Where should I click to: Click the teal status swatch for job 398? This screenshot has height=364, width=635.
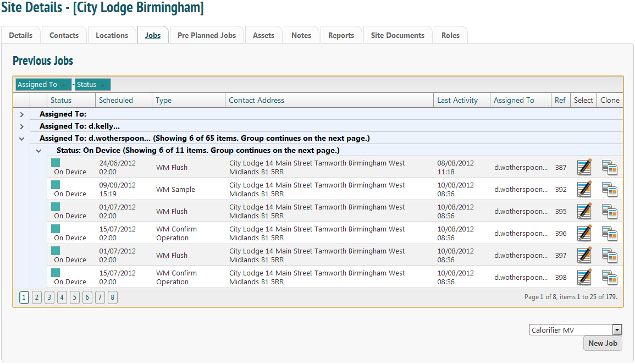(56, 273)
